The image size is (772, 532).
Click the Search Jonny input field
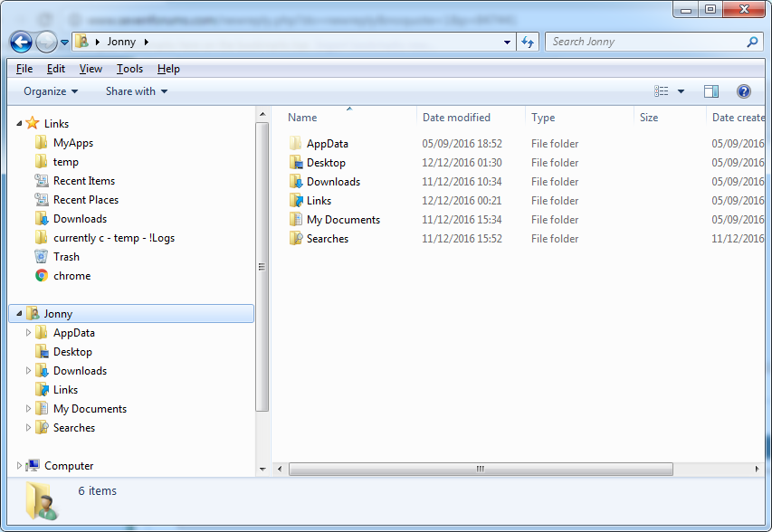tap(645, 42)
